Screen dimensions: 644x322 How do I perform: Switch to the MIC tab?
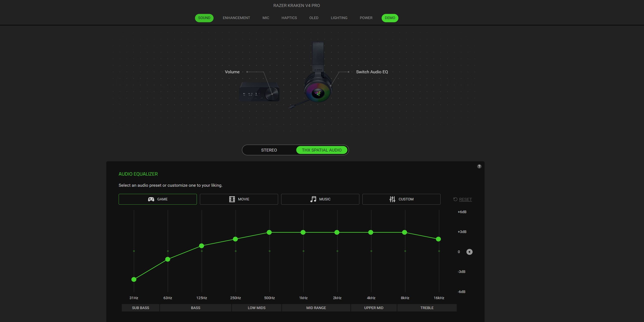tap(266, 18)
